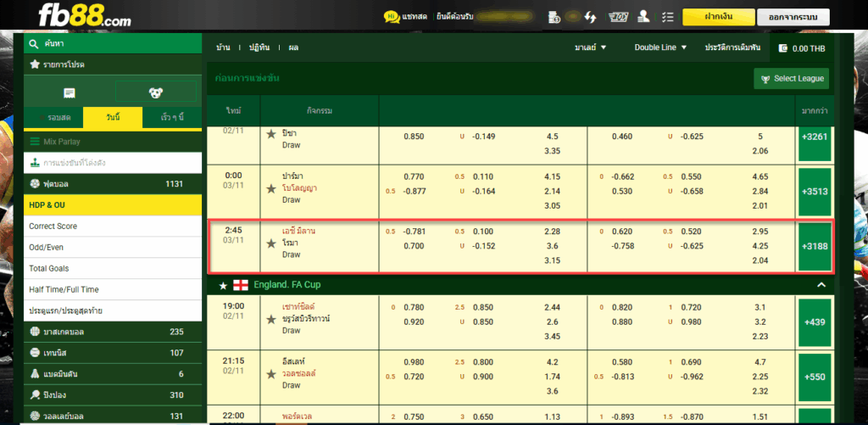Expand more markets +439 for Sheffield match
The width and height of the screenshot is (868, 425).
click(x=815, y=322)
